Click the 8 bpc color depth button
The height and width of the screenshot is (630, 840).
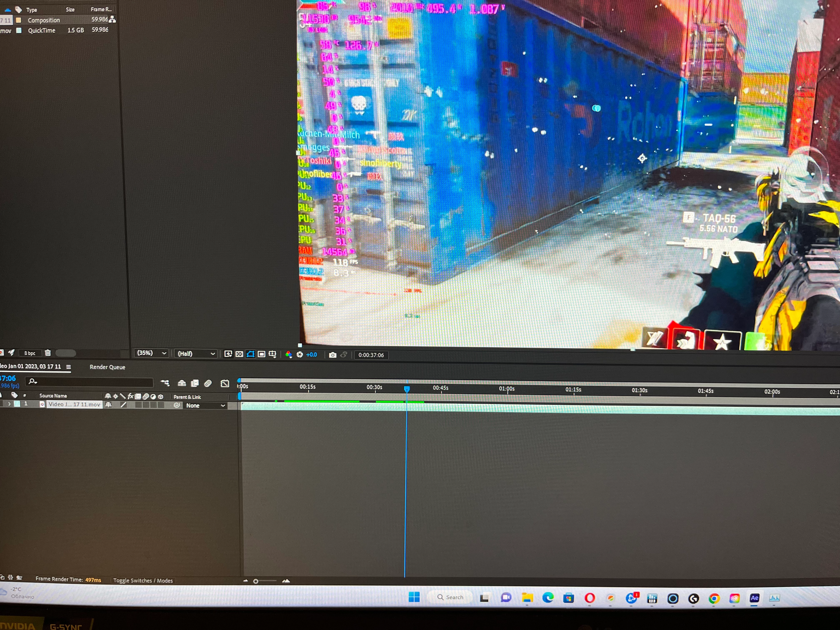[x=30, y=353]
